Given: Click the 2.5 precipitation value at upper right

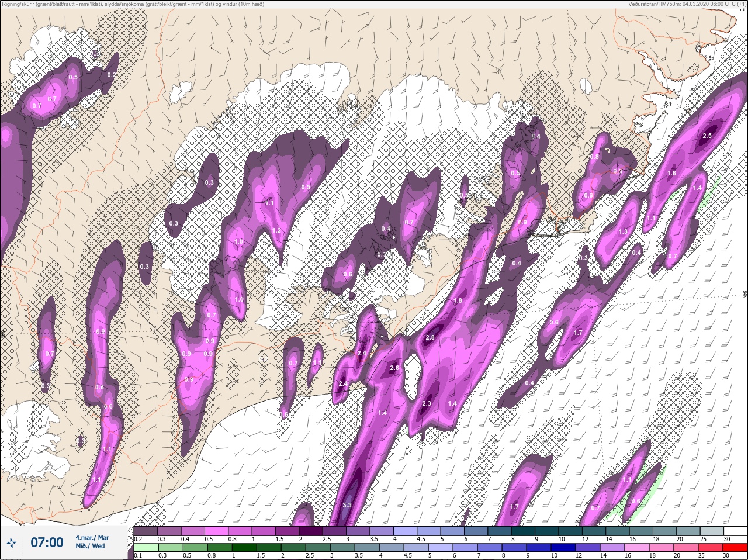Looking at the screenshot, I should pyautogui.click(x=707, y=136).
